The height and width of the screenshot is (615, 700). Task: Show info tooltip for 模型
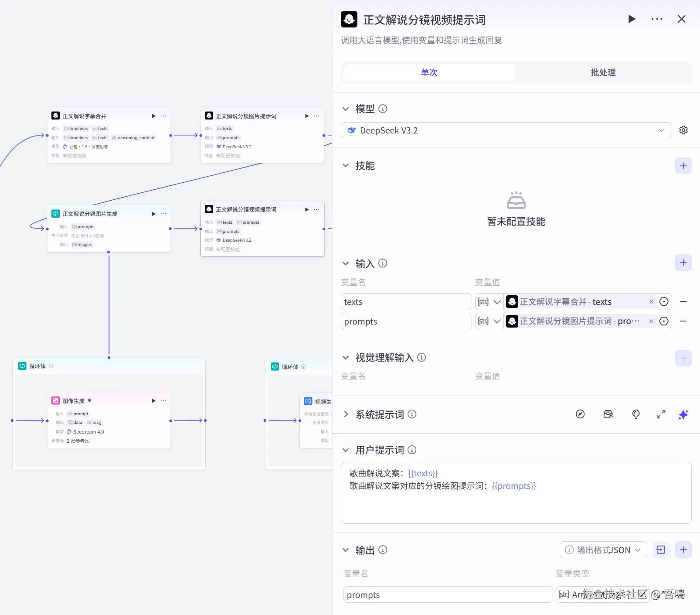(383, 109)
